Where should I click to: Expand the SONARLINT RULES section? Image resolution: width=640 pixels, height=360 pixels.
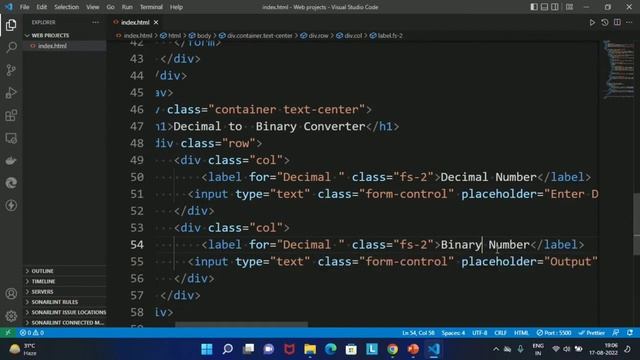65,302
